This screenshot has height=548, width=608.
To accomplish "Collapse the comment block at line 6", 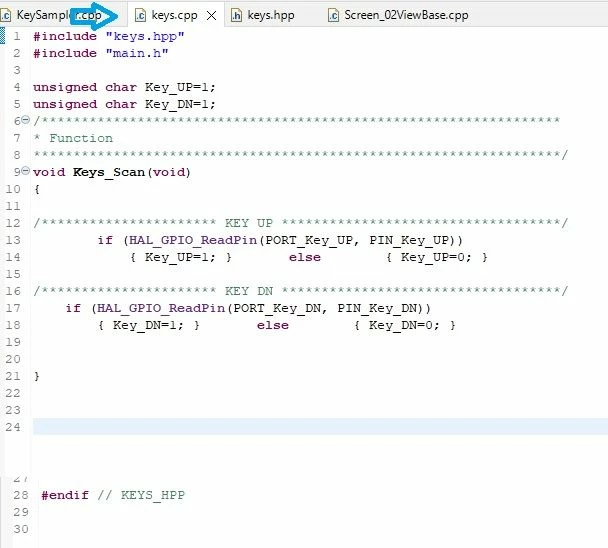I will 25,119.
